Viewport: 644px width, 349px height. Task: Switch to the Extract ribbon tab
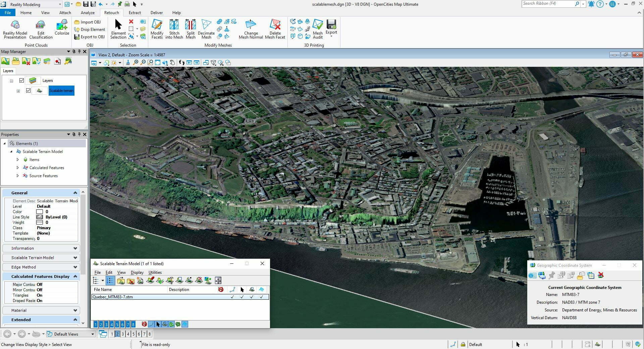pos(135,12)
